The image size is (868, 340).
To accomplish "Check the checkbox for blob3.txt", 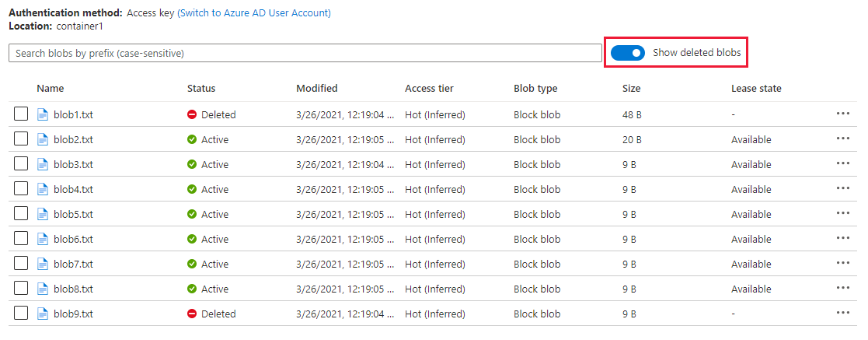I will (21, 164).
